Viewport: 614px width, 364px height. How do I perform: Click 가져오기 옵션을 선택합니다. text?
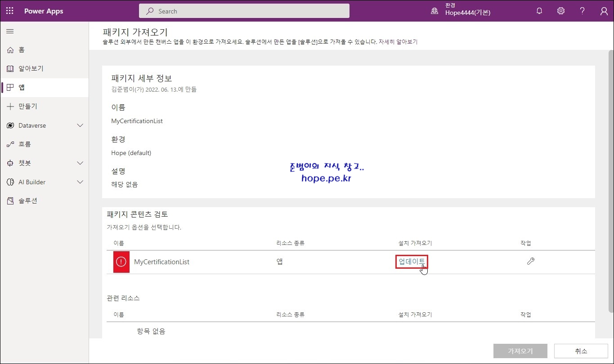(x=144, y=227)
